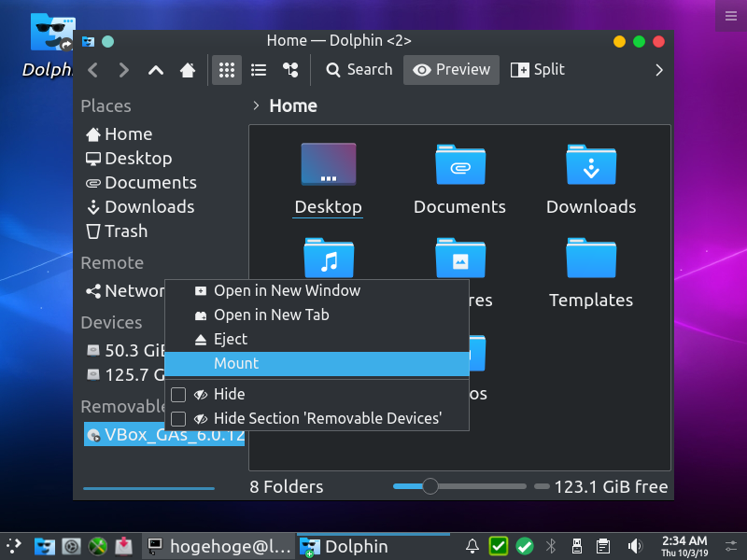Click the Dolphin window menu icon in title bar
The height and width of the screenshot is (560, 747).
[88, 41]
